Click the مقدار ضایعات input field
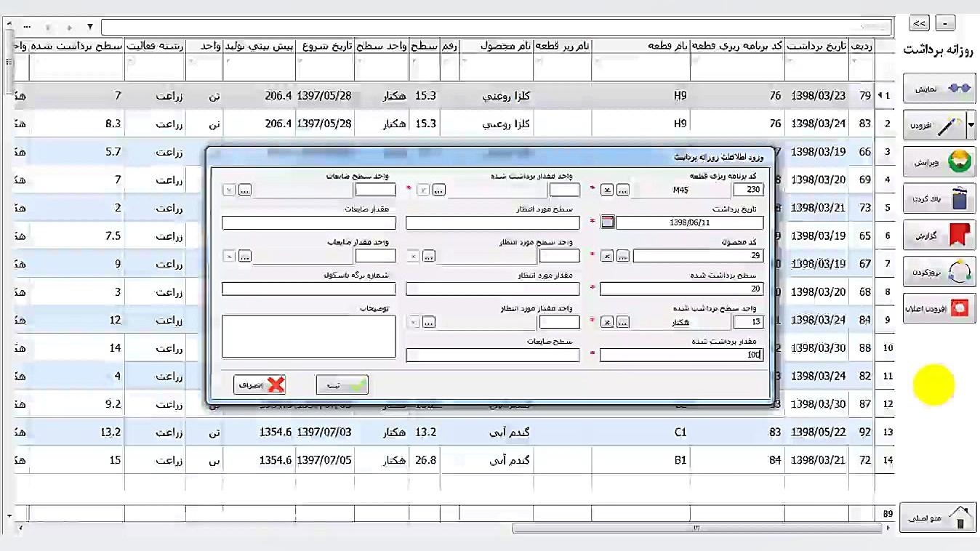 309,222
